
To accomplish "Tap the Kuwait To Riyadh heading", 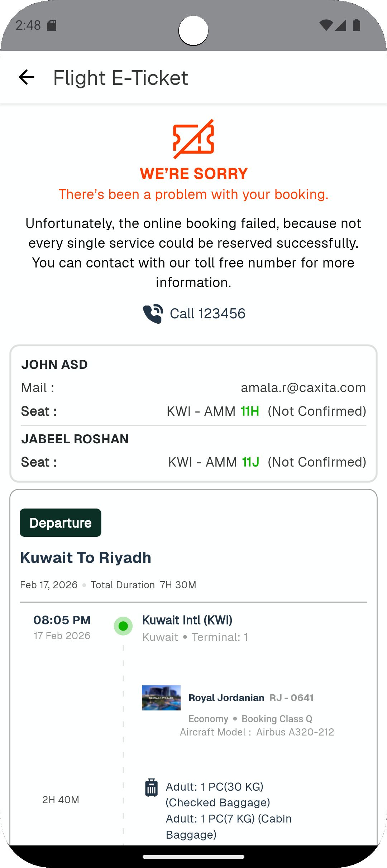I will (x=86, y=558).
